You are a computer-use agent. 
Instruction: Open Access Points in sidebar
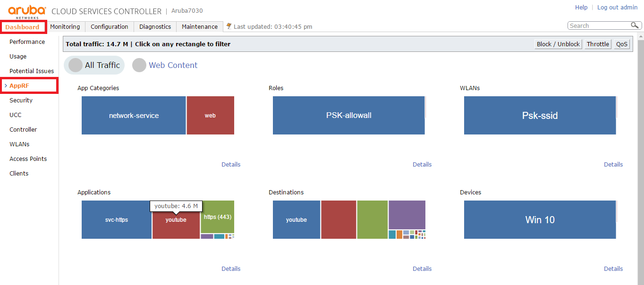(x=28, y=159)
